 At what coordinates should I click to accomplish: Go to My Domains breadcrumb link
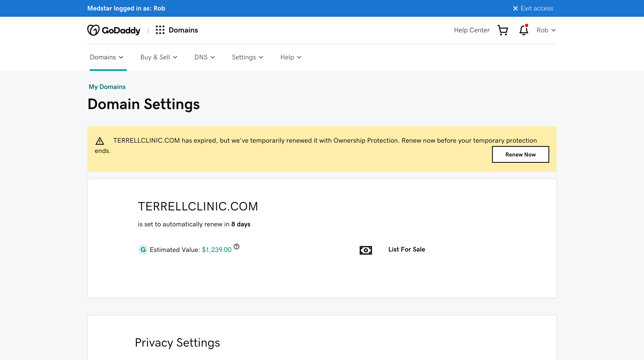point(107,87)
